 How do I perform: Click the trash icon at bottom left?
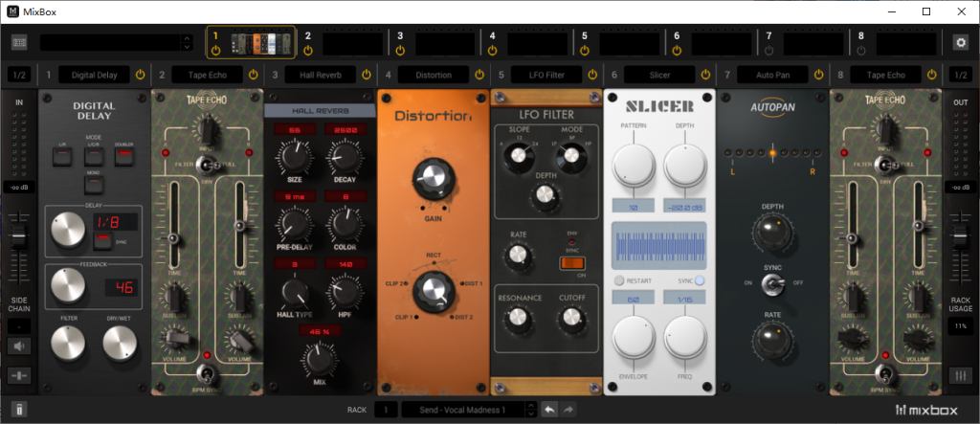tap(19, 410)
